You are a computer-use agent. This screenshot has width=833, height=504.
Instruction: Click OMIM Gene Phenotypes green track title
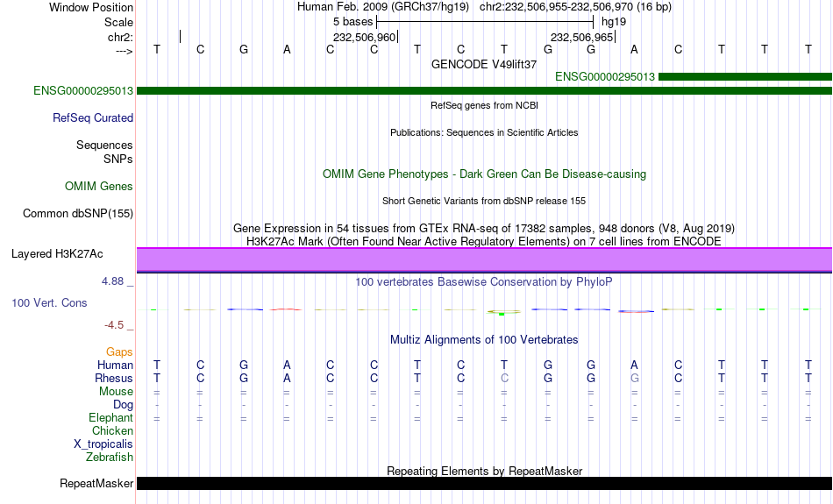(485, 174)
